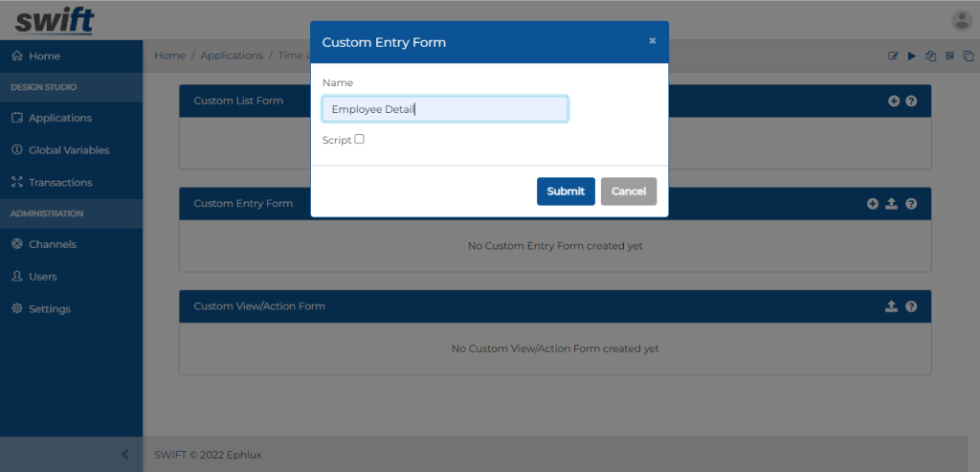Submit the Custom Entry Form dialog
The width and height of the screenshot is (980, 472).
coord(566,191)
